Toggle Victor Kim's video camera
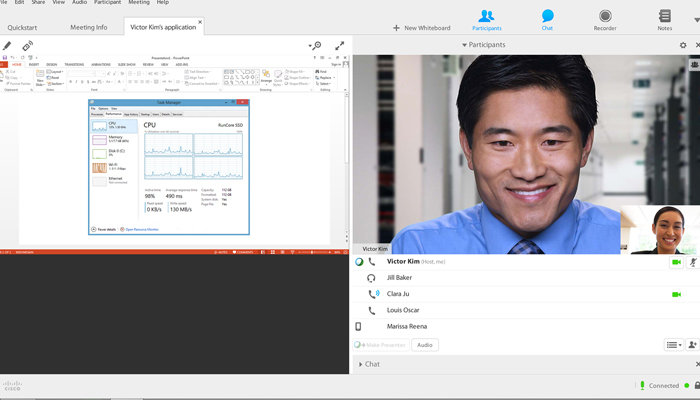 tap(676, 262)
